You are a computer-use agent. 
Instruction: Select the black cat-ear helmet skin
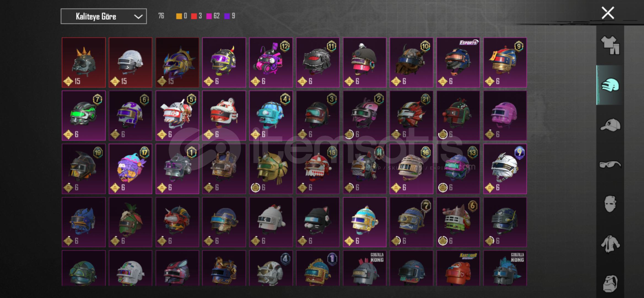pos(318,222)
